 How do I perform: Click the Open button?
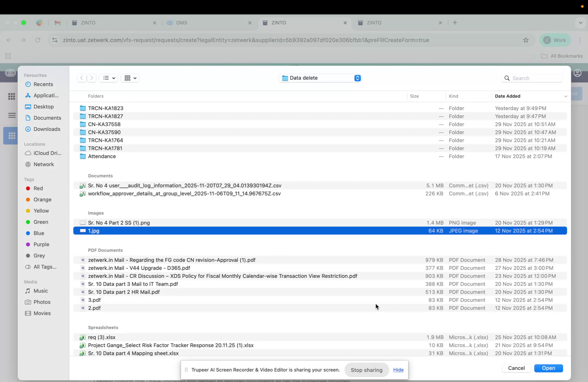tap(548, 368)
